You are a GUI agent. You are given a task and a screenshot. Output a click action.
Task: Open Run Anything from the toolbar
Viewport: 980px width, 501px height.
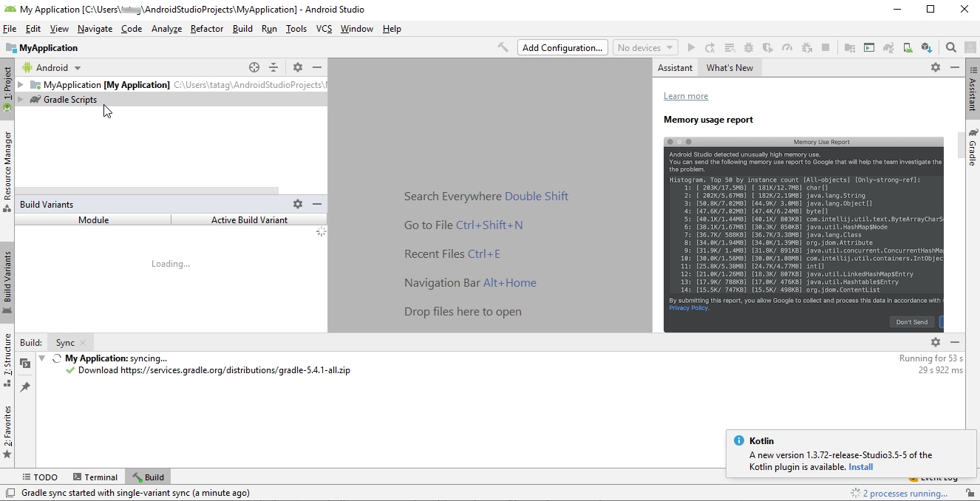(x=869, y=47)
